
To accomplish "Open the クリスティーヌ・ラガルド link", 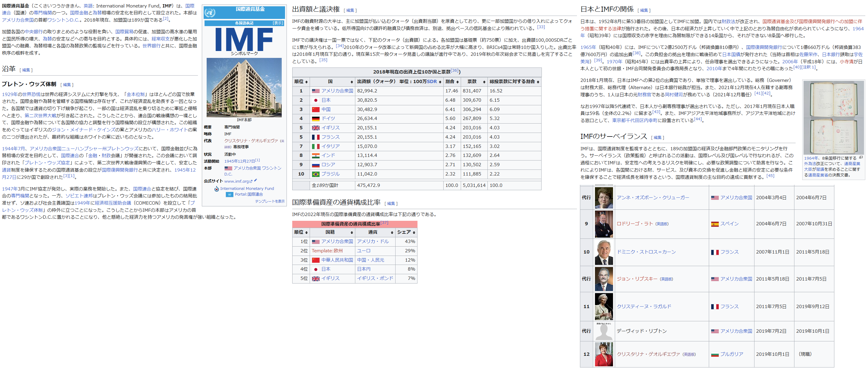I will click(644, 306).
